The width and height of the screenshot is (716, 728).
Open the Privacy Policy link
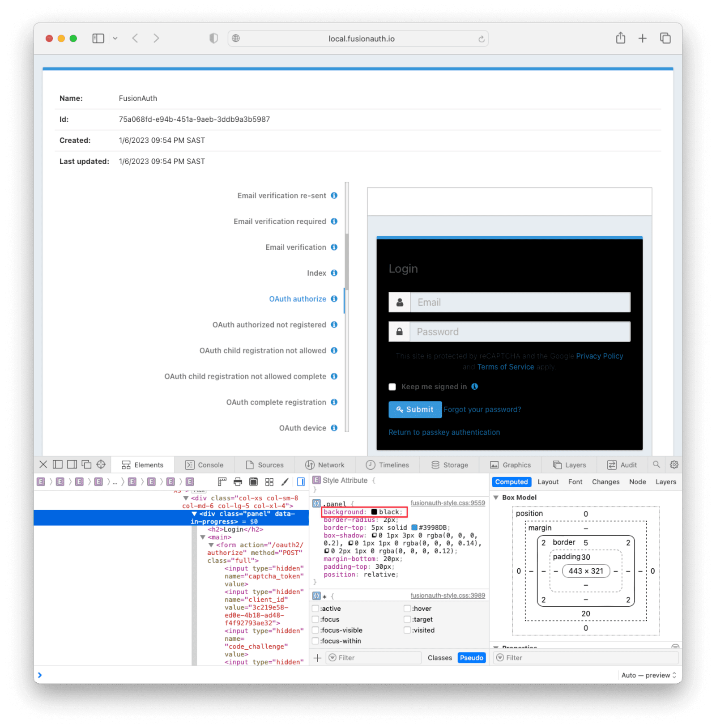click(599, 356)
